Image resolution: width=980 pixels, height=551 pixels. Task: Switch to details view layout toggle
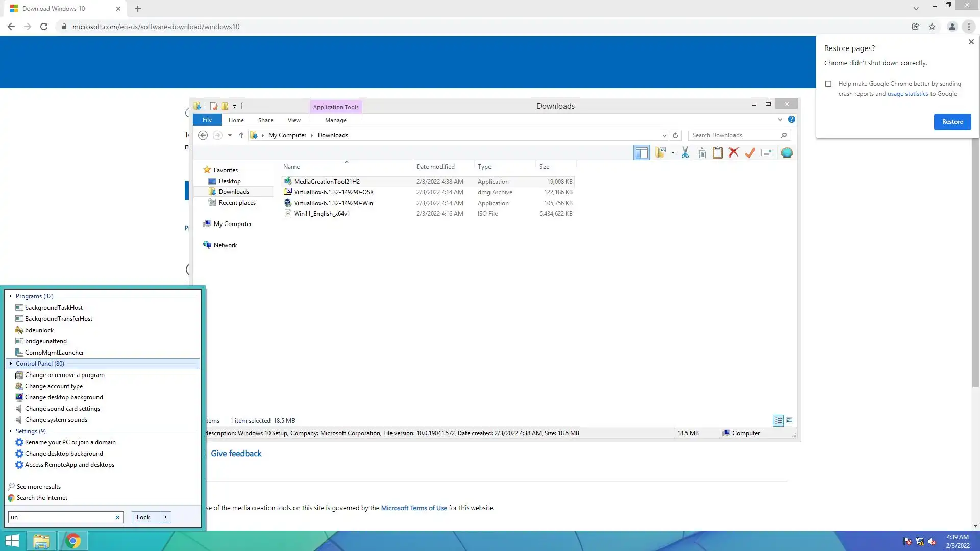pyautogui.click(x=778, y=420)
